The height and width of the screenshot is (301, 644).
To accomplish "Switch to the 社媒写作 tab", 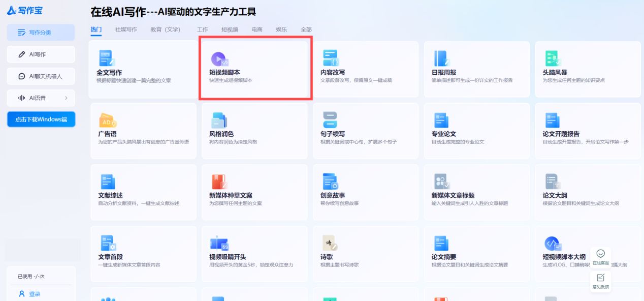I will point(126,29).
